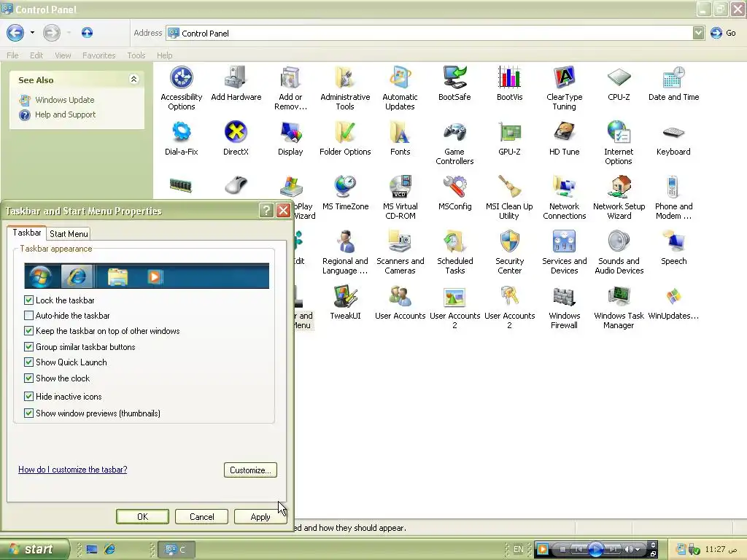Click the start button
This screenshot has height=560, width=747.
[x=35, y=549]
